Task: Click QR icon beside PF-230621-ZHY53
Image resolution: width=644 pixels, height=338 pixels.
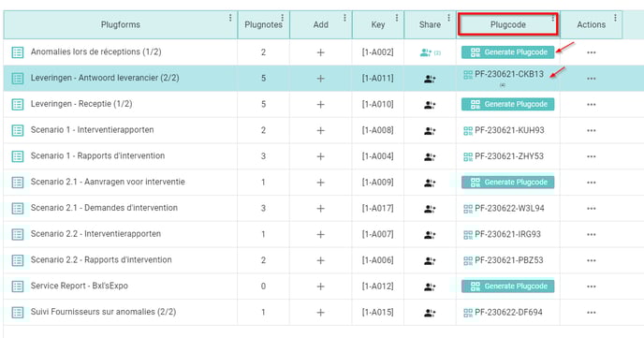Action: (x=468, y=157)
